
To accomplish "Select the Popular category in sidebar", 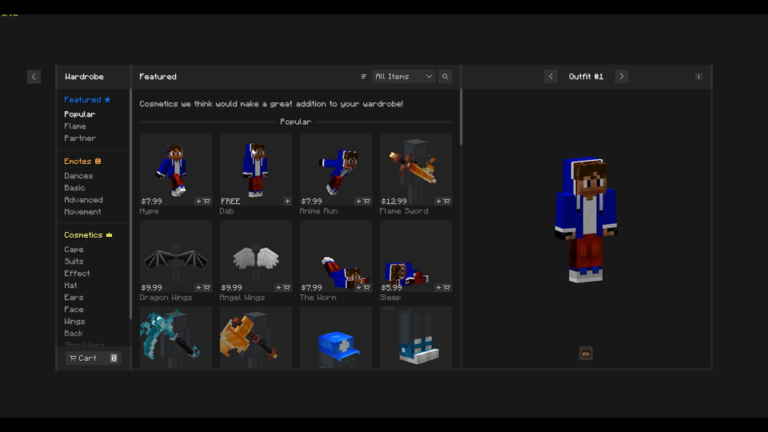I will 80,114.
